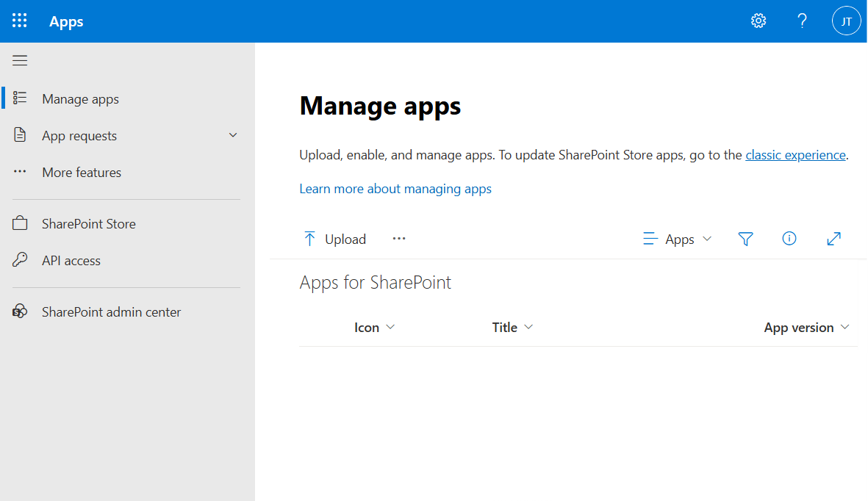Open the filter pane funnel icon

746,239
